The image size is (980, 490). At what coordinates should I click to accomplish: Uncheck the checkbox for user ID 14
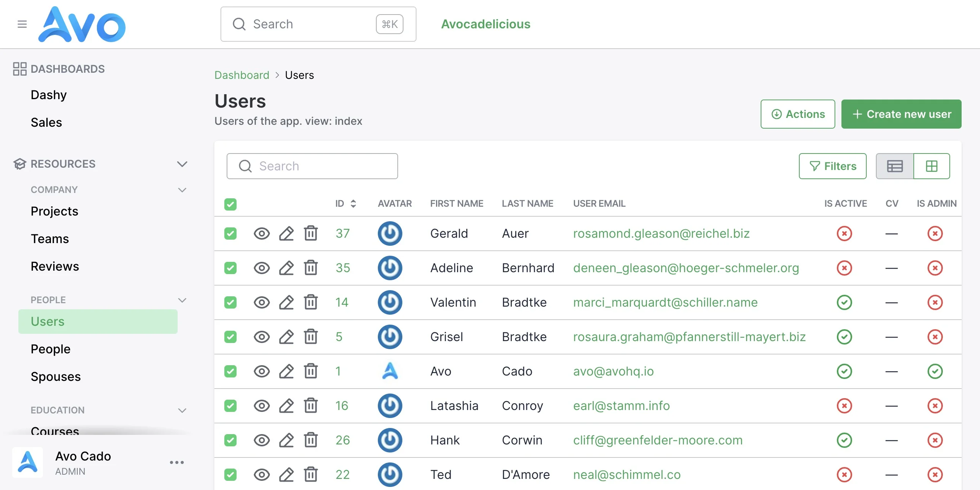tap(230, 302)
